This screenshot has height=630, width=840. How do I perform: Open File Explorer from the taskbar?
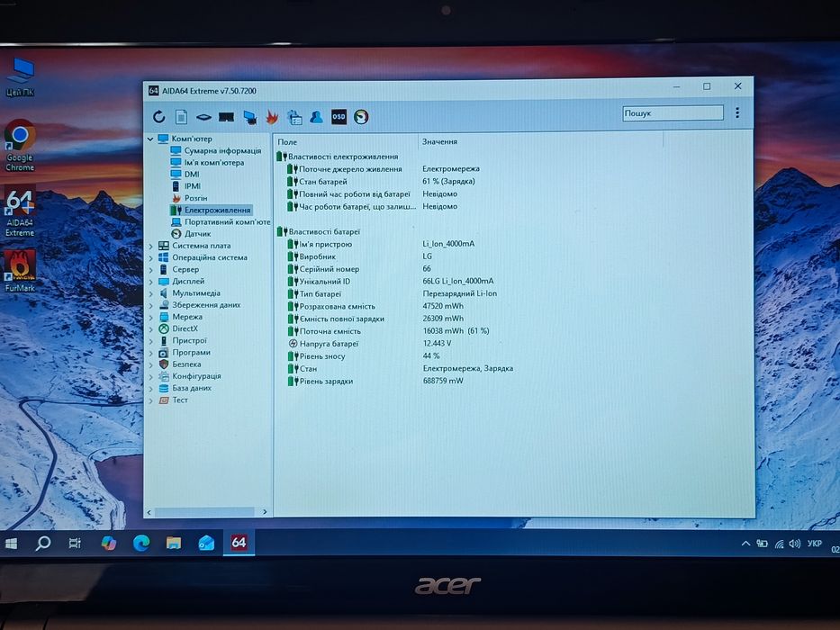click(174, 544)
